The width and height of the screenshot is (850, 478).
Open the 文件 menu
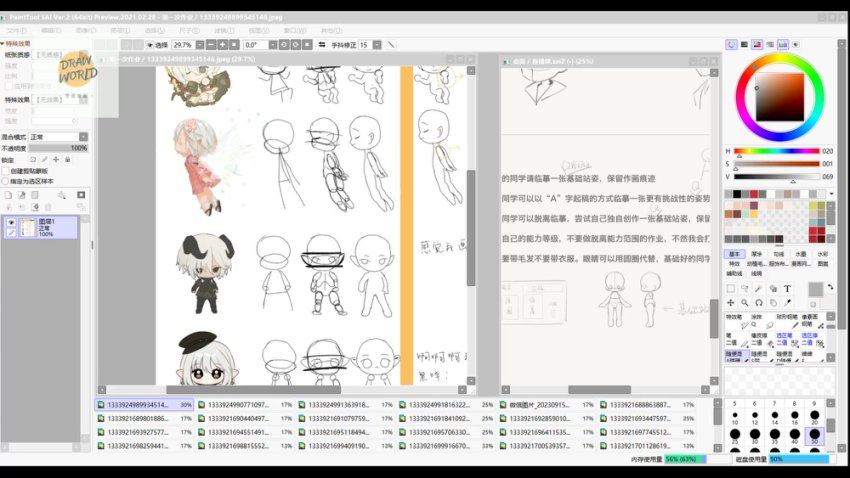click(17, 30)
